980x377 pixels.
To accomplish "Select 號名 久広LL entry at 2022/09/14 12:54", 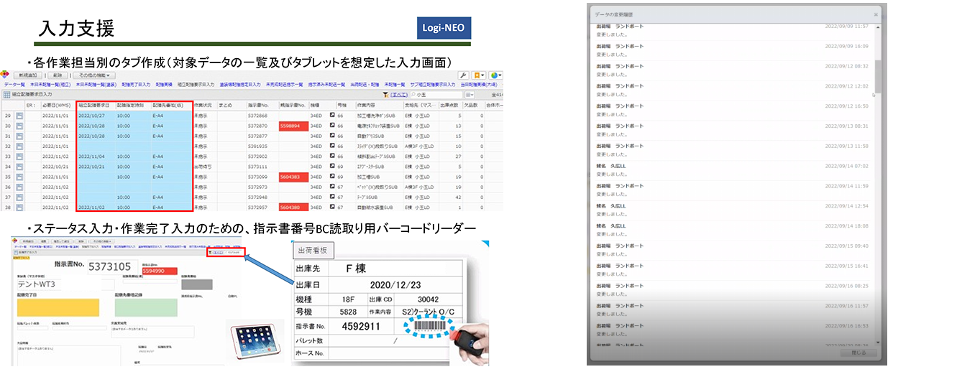I will click(732, 210).
